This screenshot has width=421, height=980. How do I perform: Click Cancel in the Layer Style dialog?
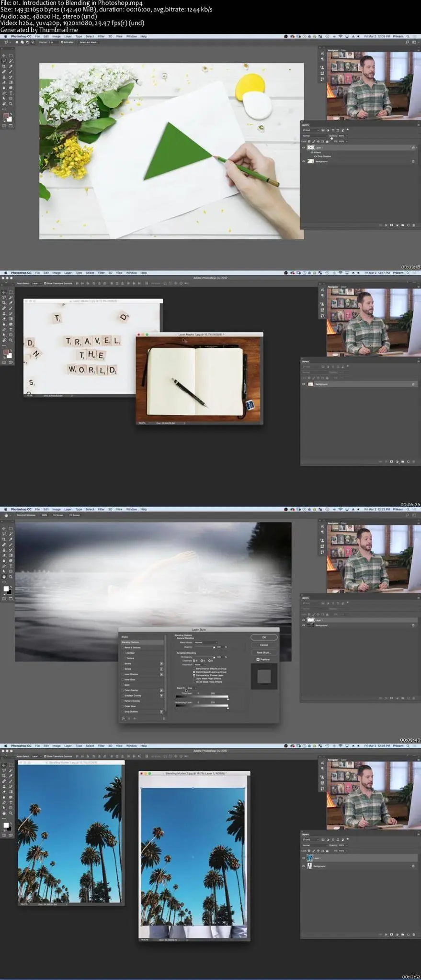point(264,645)
